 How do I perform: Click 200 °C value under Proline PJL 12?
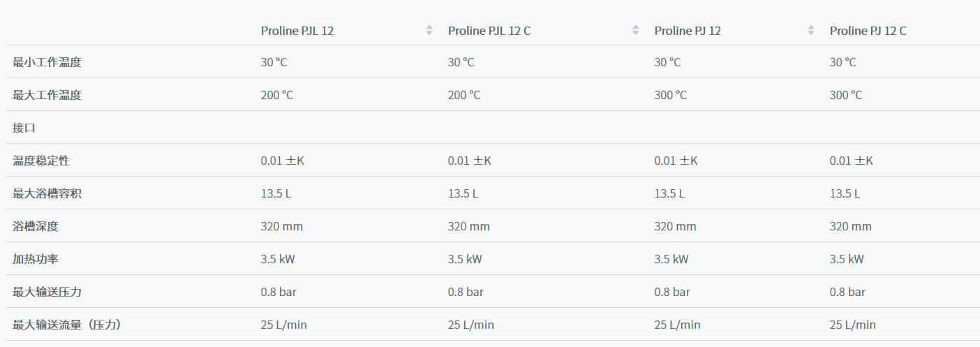click(277, 95)
